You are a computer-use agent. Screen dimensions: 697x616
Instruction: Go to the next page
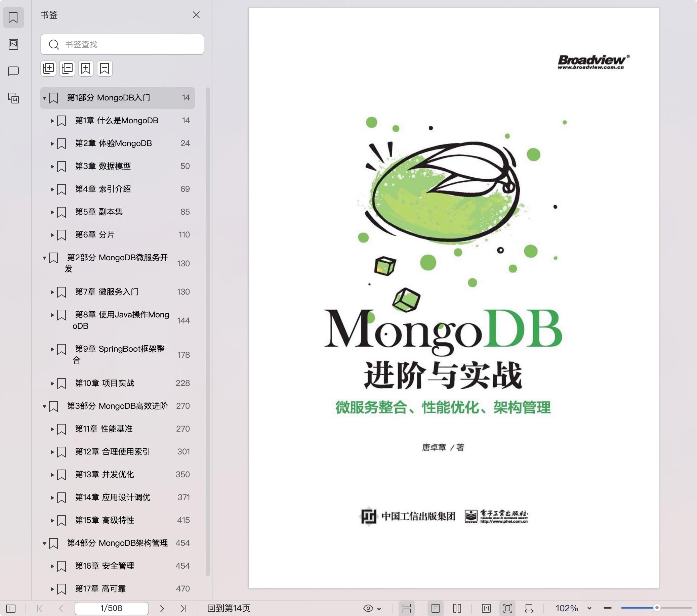tap(162, 608)
